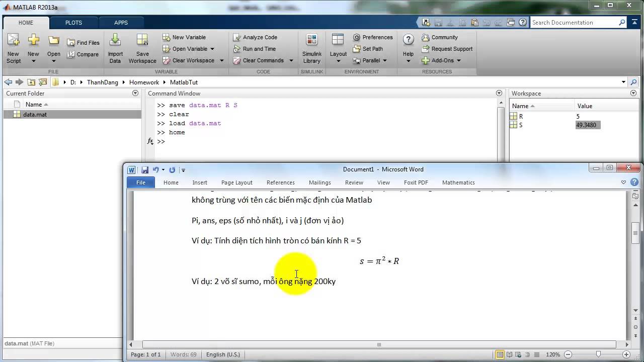The width and height of the screenshot is (644, 362).
Task: Click the New Script icon in MATLAB
Action: coord(14,48)
